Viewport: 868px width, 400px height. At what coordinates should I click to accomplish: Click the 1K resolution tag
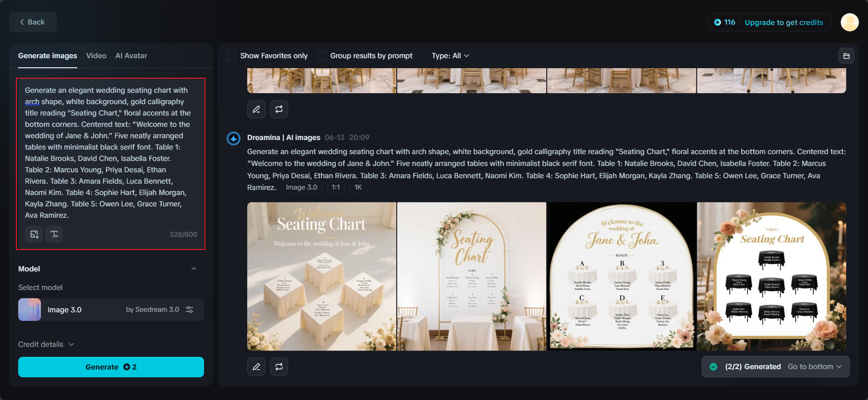point(358,187)
